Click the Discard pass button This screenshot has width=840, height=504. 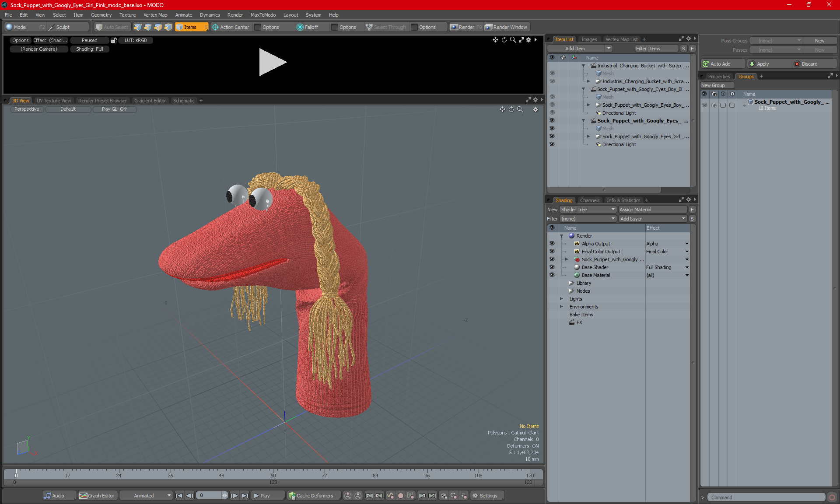click(815, 64)
